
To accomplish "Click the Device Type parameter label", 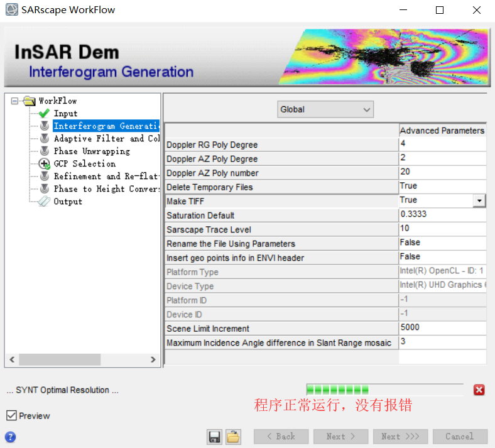I will (x=190, y=286).
